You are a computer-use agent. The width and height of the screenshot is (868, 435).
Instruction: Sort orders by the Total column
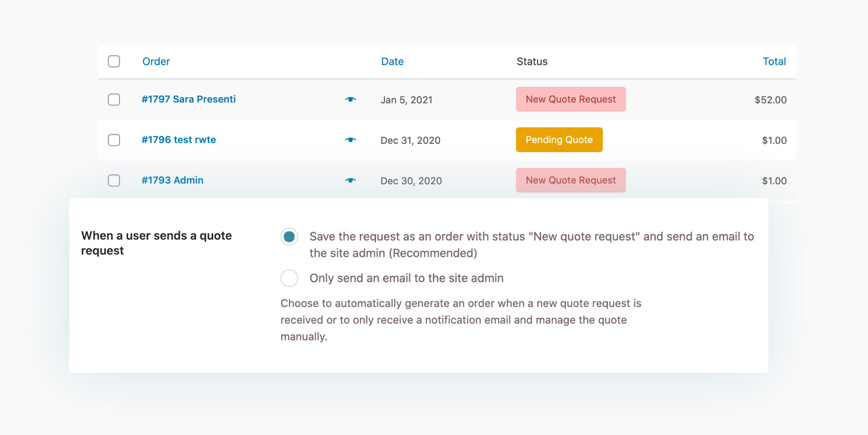(774, 61)
